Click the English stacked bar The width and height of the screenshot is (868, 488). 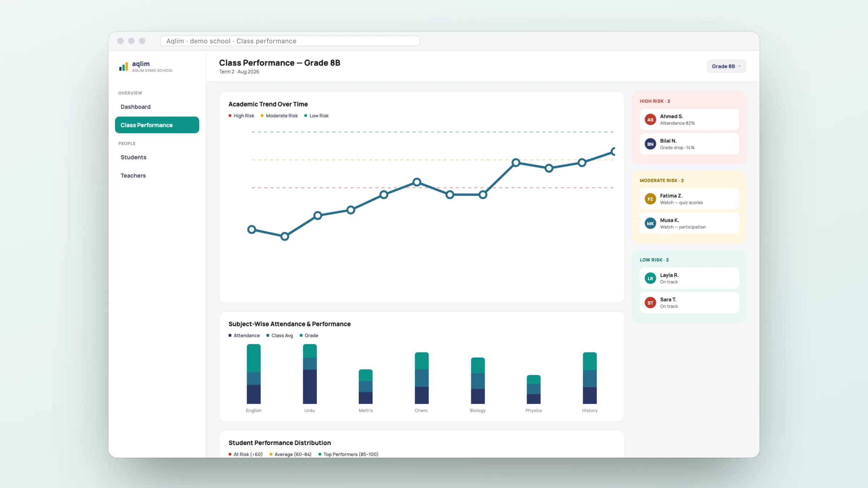pos(254,374)
